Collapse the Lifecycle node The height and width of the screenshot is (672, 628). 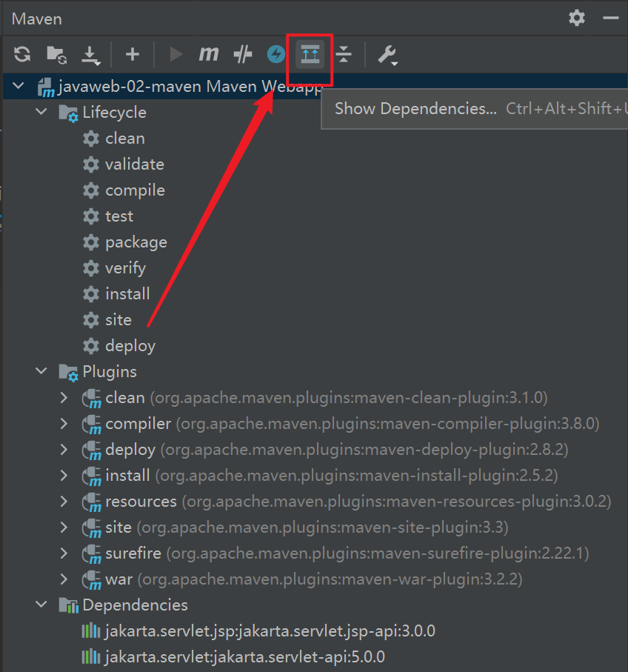[41, 112]
